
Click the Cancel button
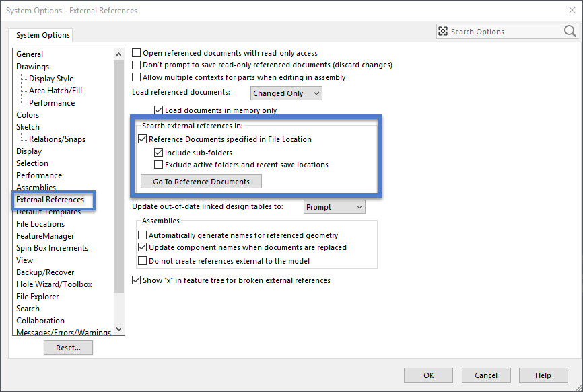(x=486, y=375)
